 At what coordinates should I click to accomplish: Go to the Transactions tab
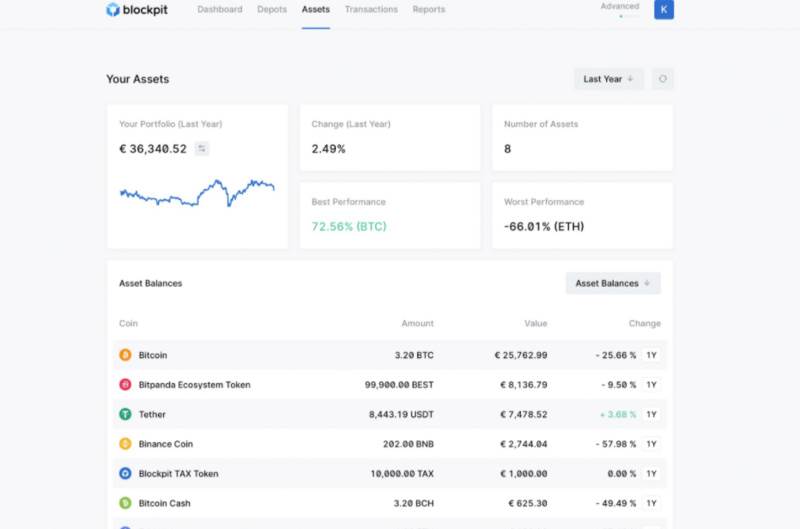371,9
